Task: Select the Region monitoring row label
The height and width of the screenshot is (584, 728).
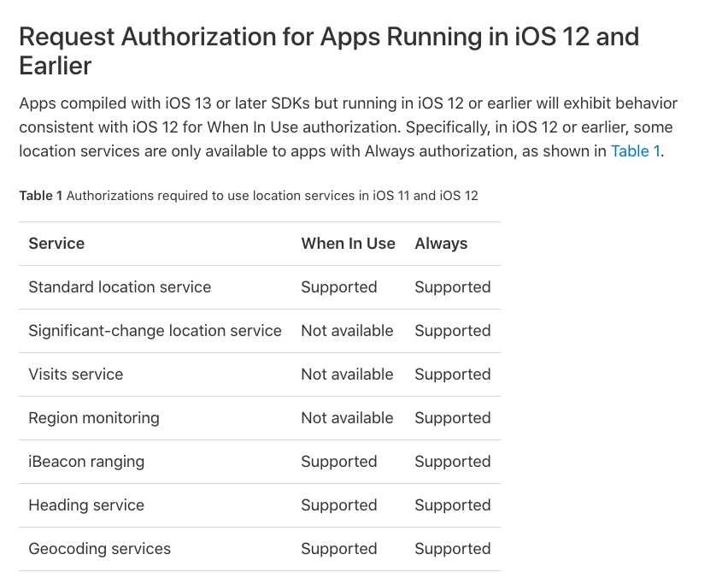Action: click(x=94, y=418)
